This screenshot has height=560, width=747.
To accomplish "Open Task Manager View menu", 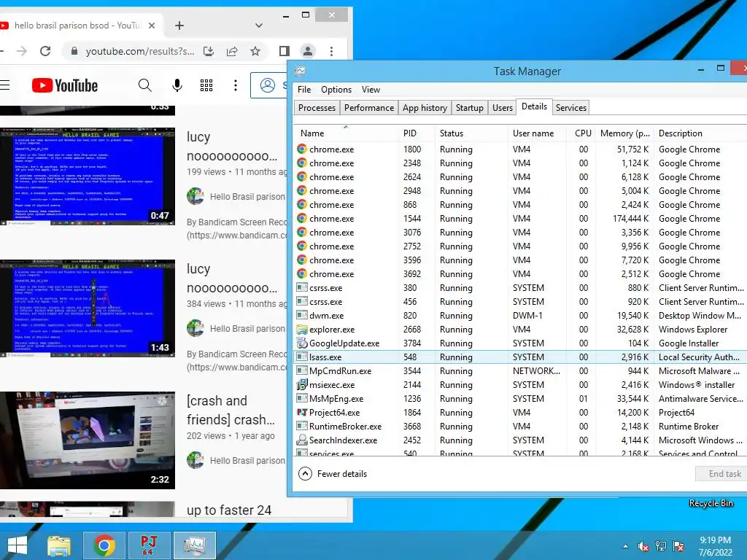I will point(371,90).
